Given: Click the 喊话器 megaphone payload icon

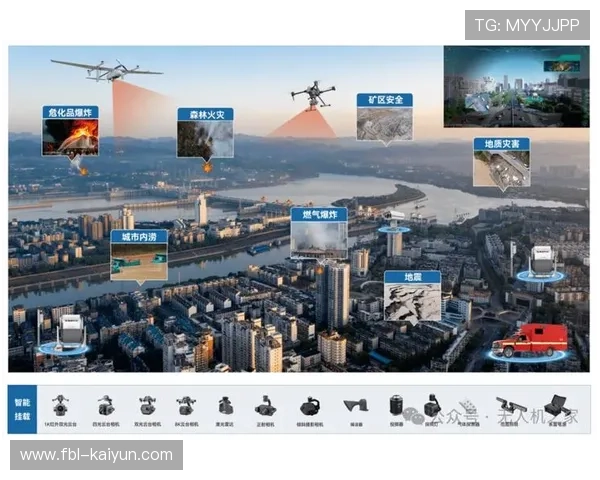Looking at the screenshot, I should [354, 407].
